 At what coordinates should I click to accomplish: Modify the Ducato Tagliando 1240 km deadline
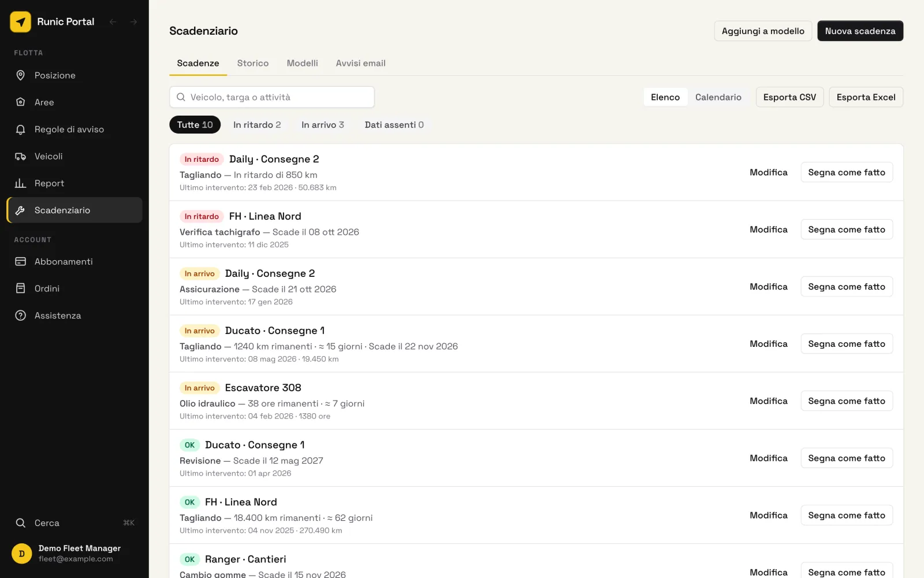click(x=768, y=344)
